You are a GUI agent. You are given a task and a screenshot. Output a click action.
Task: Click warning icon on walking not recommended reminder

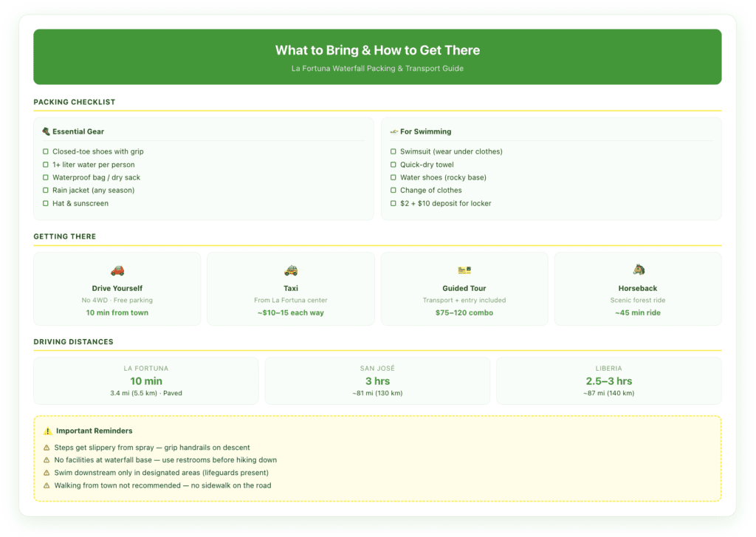[x=46, y=485]
